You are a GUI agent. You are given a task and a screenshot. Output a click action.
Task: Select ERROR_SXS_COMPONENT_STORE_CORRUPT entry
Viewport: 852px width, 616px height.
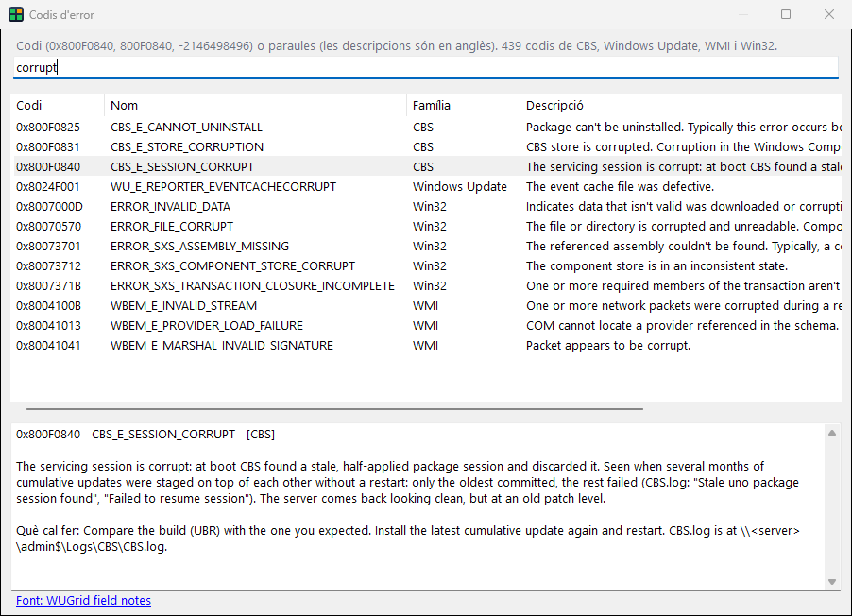232,265
